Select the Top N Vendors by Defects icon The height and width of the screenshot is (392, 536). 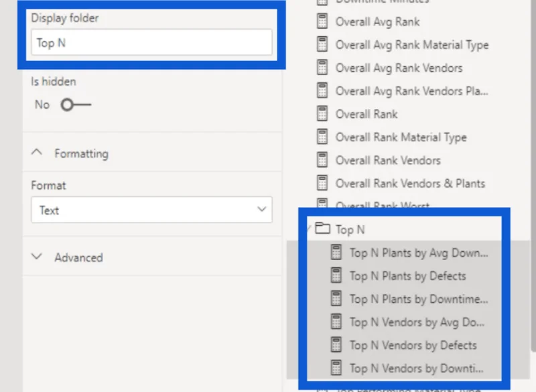(336, 345)
